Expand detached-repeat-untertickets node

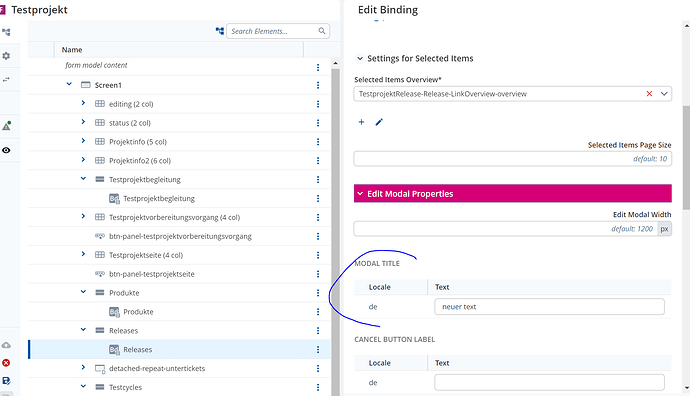(83, 367)
